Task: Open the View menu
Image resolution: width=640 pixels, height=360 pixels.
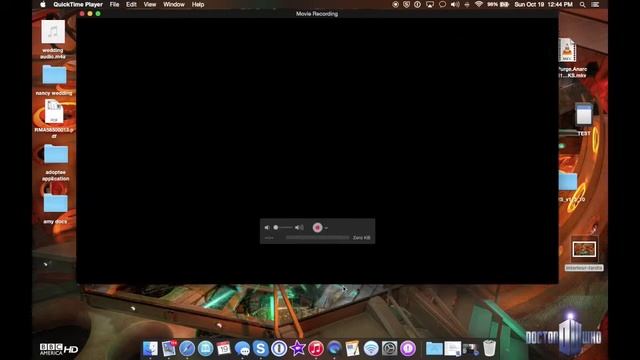Action: pos(150,4)
